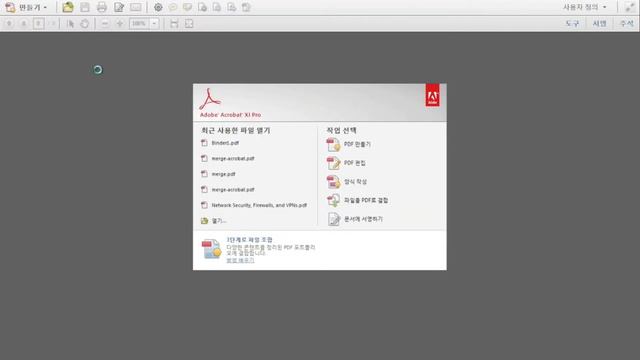Click the underlined learn-how link in welcome footer
The width and height of the screenshot is (640, 360).
(x=240, y=260)
